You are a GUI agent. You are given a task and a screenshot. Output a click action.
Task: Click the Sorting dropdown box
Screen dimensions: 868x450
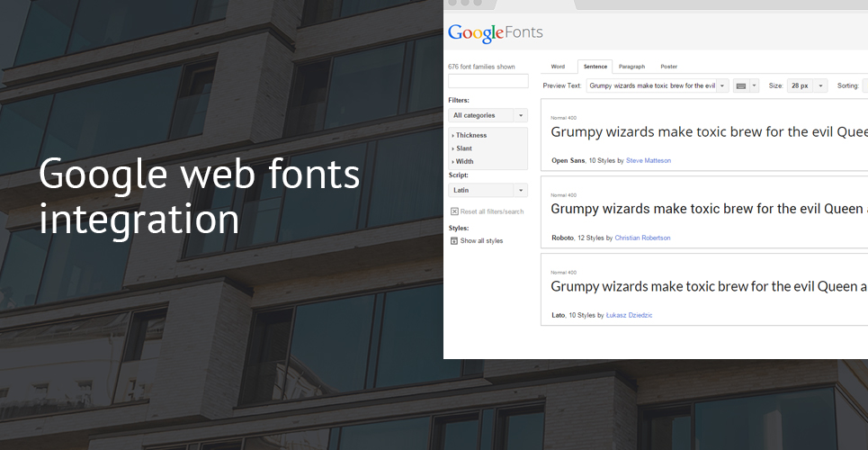pos(864,85)
